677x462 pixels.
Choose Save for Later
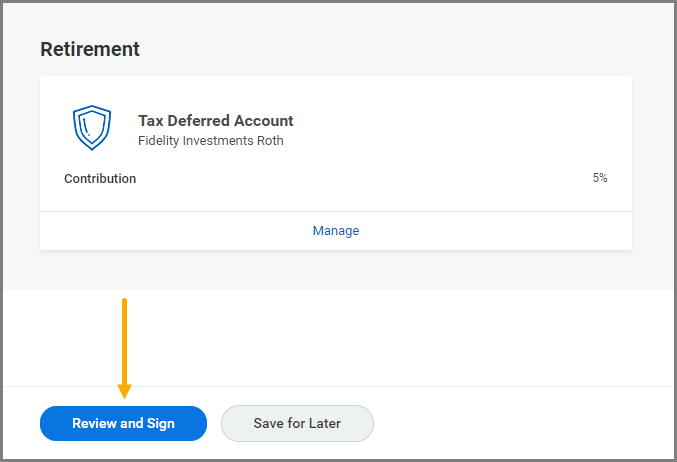coord(297,423)
